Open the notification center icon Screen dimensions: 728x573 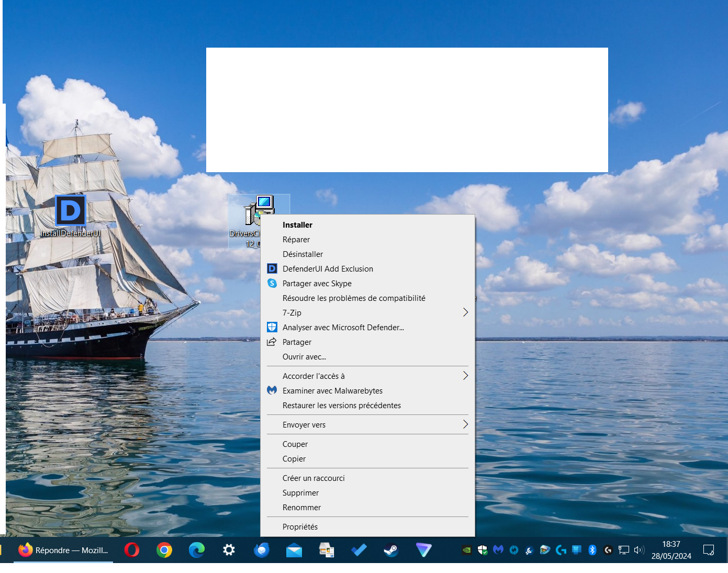pyautogui.click(x=709, y=550)
